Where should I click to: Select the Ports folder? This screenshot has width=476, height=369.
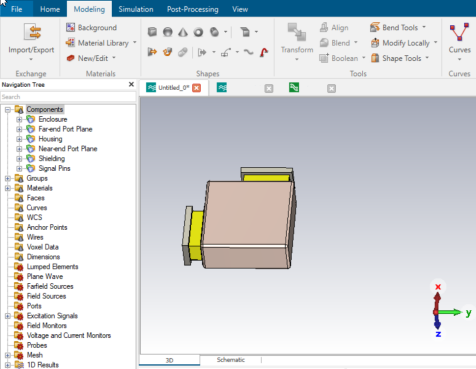[34, 306]
